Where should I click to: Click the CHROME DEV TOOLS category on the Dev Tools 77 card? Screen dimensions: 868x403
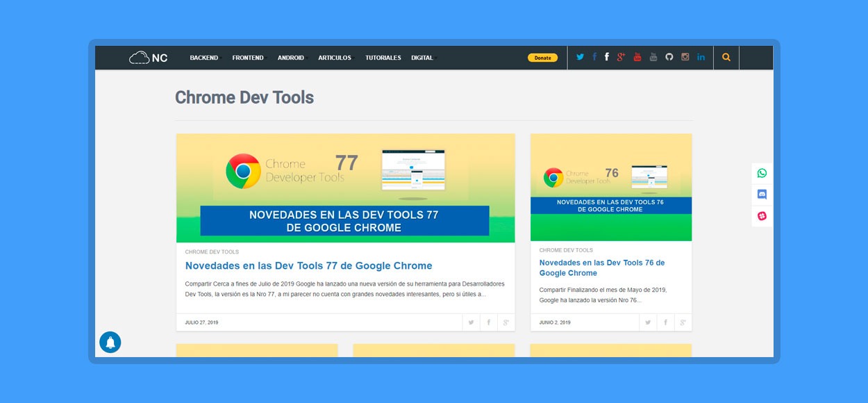pyautogui.click(x=212, y=252)
